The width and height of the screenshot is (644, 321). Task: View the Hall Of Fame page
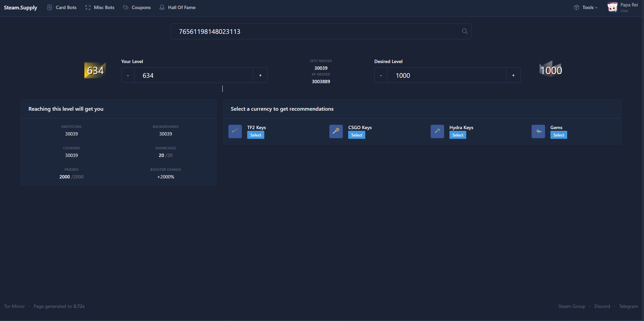pyautogui.click(x=177, y=7)
